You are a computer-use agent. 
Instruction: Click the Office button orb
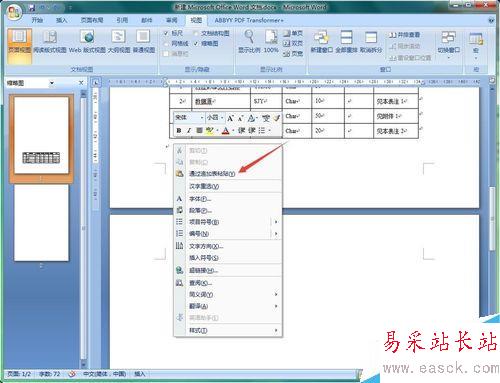click(14, 12)
